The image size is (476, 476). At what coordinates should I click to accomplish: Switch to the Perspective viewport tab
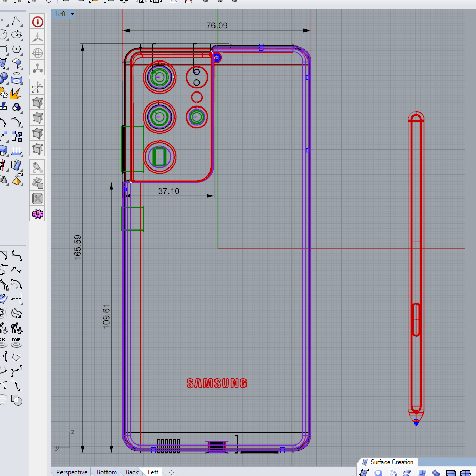tap(72, 472)
